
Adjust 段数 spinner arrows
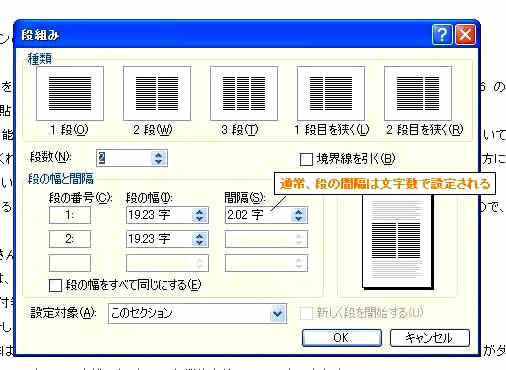coord(159,158)
